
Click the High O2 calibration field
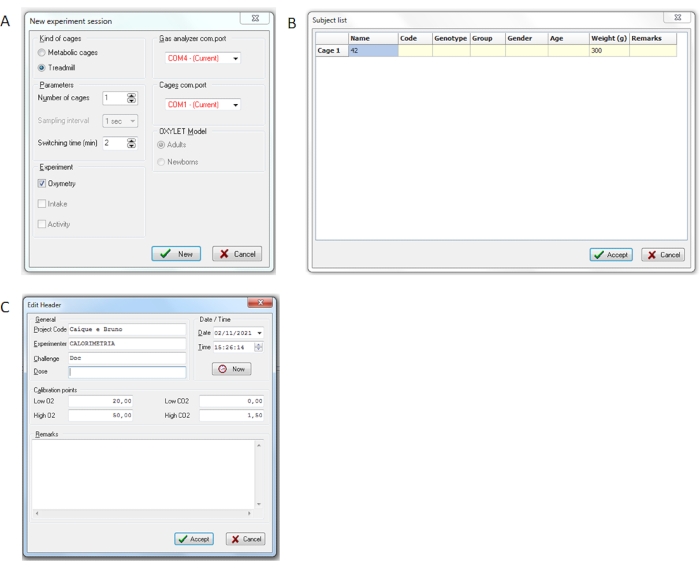pos(100,415)
